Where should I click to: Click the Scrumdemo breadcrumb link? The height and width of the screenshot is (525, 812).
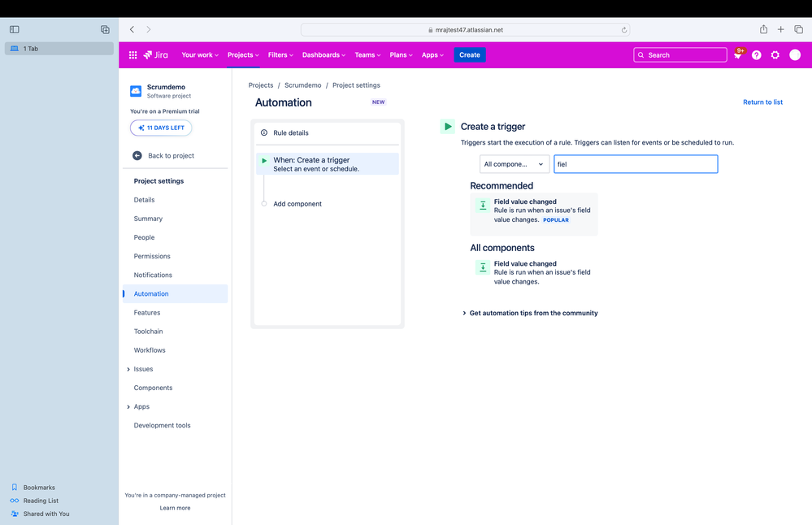tap(302, 85)
